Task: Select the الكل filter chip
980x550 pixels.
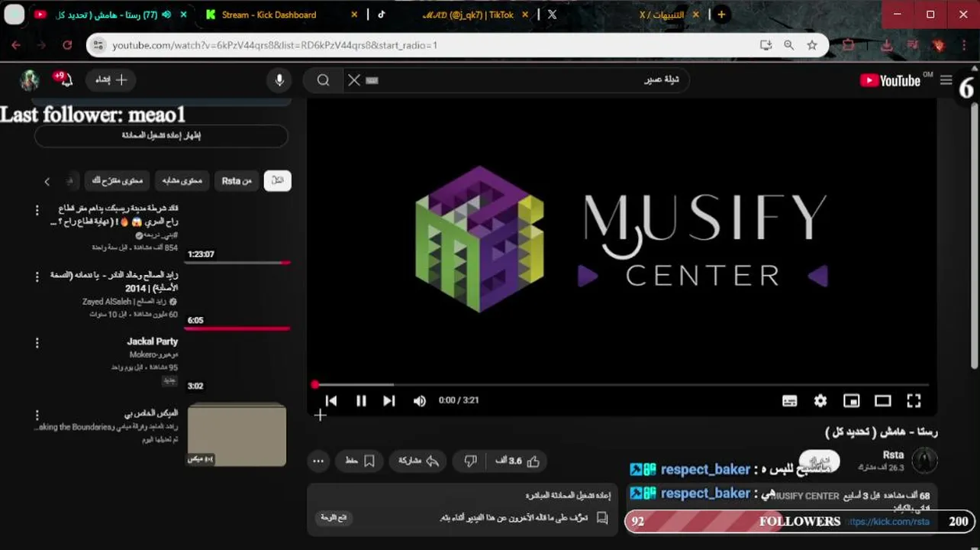Action: 278,181
